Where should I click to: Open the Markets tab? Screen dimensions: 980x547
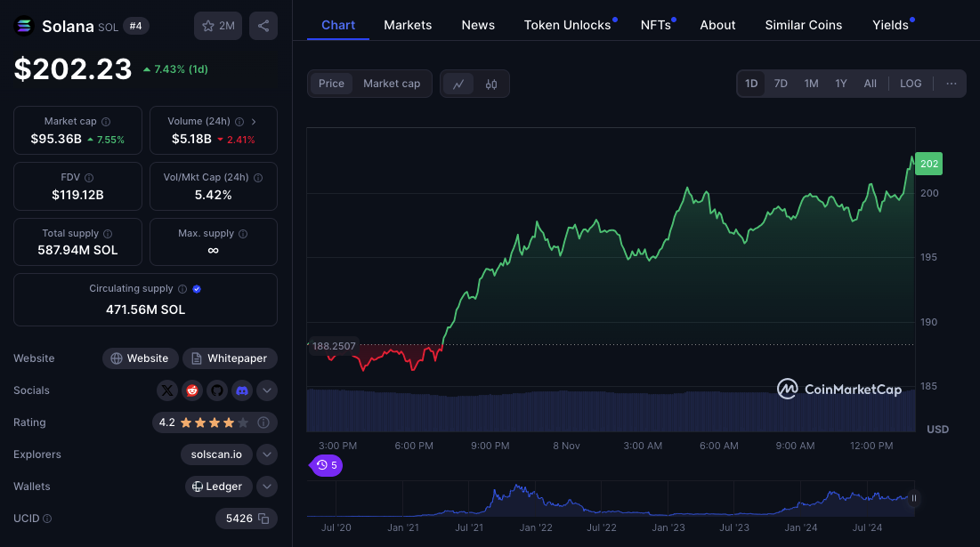408,25
